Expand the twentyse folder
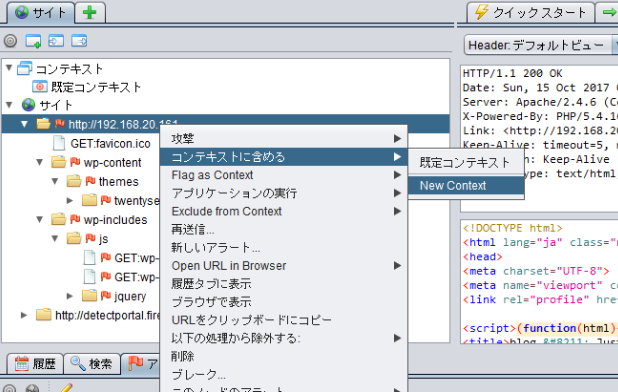 coord(70,200)
